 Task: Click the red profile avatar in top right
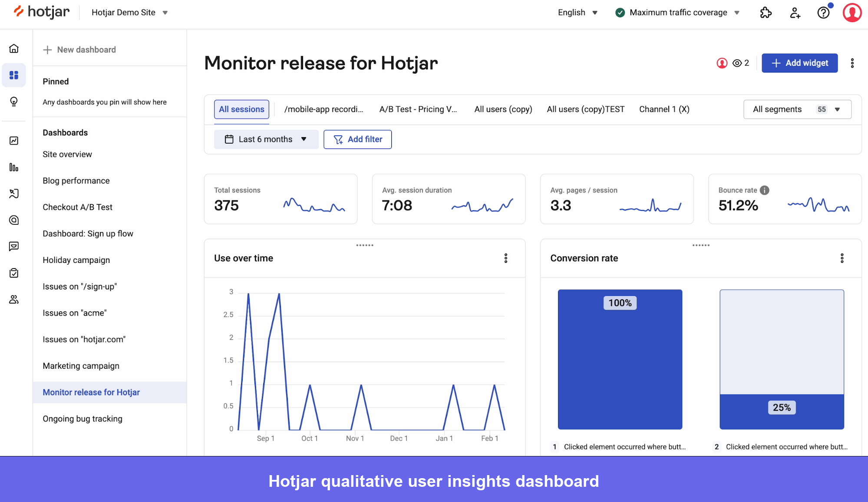coord(852,13)
